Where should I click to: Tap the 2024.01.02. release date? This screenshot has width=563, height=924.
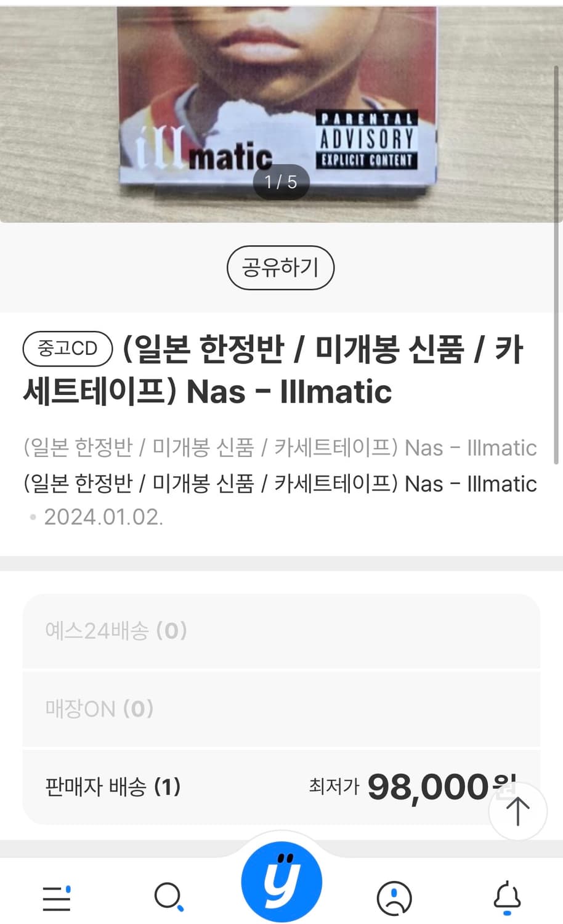[x=103, y=517]
